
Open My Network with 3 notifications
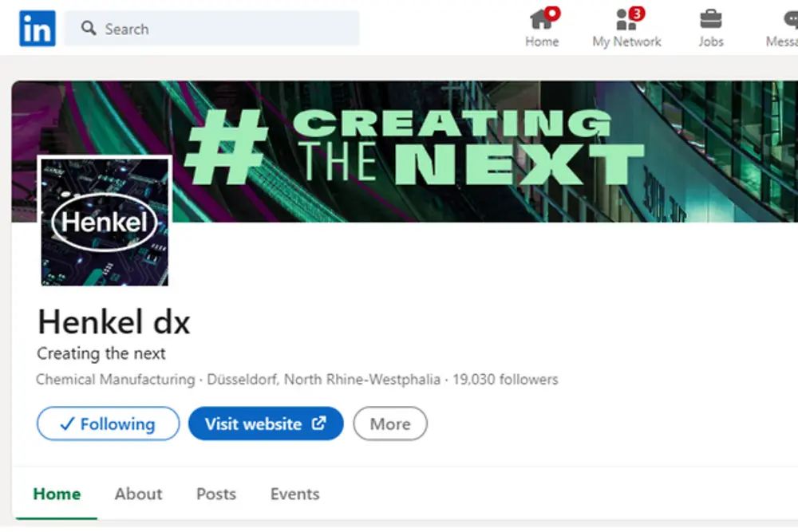point(626,28)
